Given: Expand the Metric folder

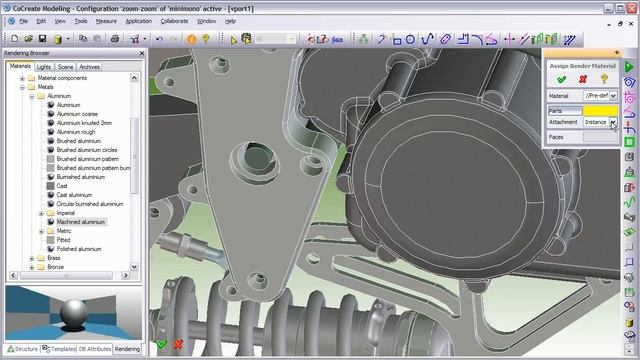Looking at the screenshot, I should point(41,231).
